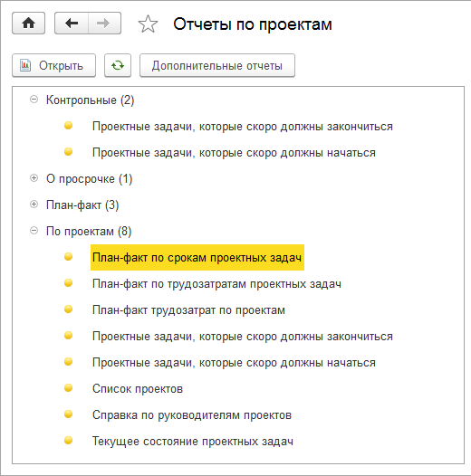The width and height of the screenshot is (471, 476).
Task: Select highlighted План-факт по срокам проектных задач
Action: click(197, 257)
